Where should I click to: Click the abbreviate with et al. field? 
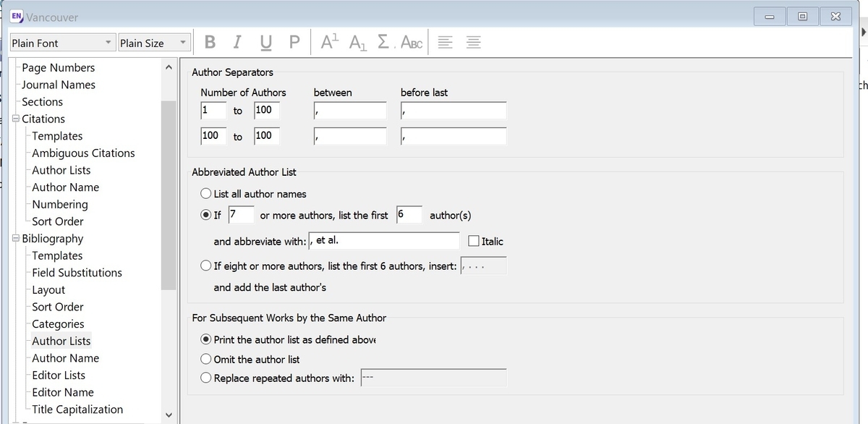[x=384, y=241]
